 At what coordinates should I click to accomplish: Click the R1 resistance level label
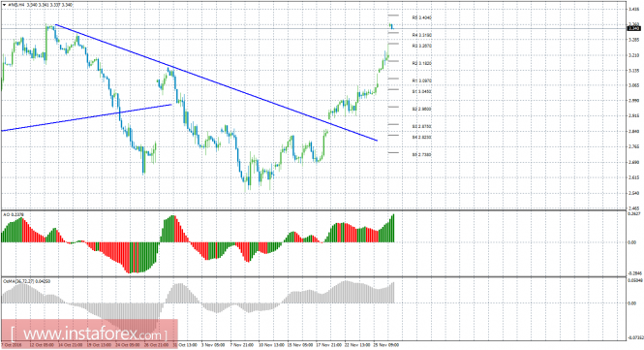422,81
